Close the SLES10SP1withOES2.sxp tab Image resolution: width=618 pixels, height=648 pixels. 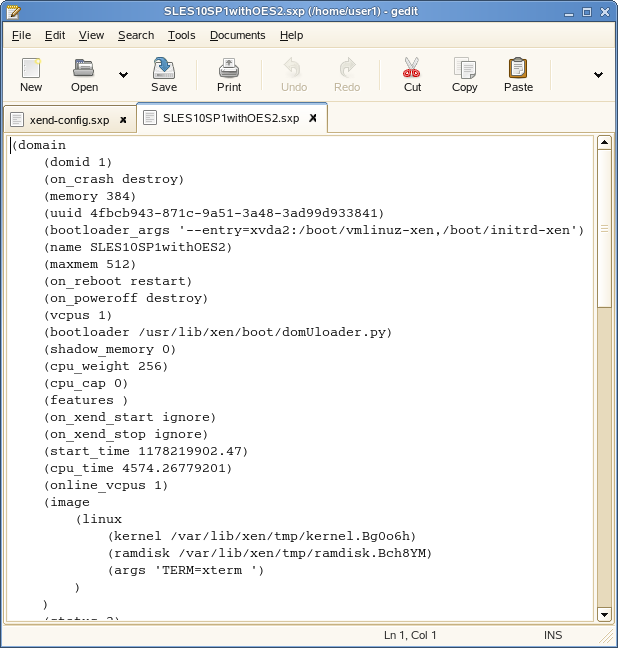coord(313,118)
